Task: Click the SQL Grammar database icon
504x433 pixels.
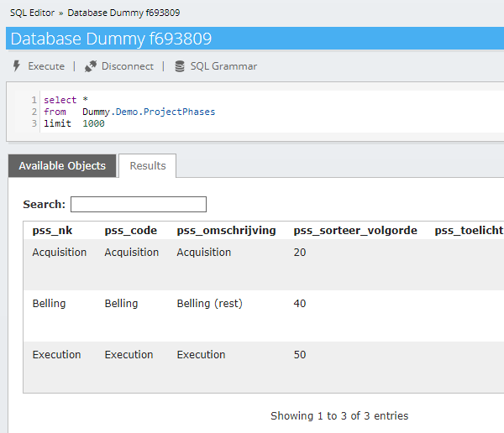Action: [x=180, y=66]
